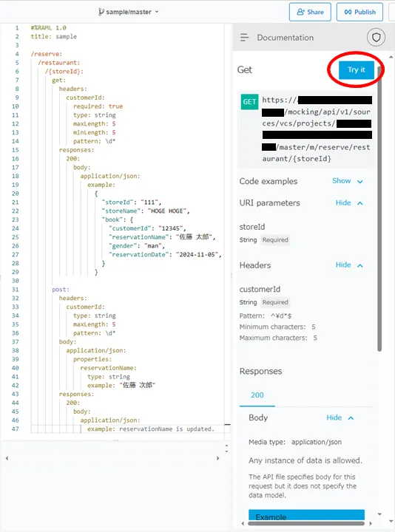Screen dimensions: 395x532
Task: Click the '"storeName": "HOGE HOGE"' line
Action: tap(146, 211)
